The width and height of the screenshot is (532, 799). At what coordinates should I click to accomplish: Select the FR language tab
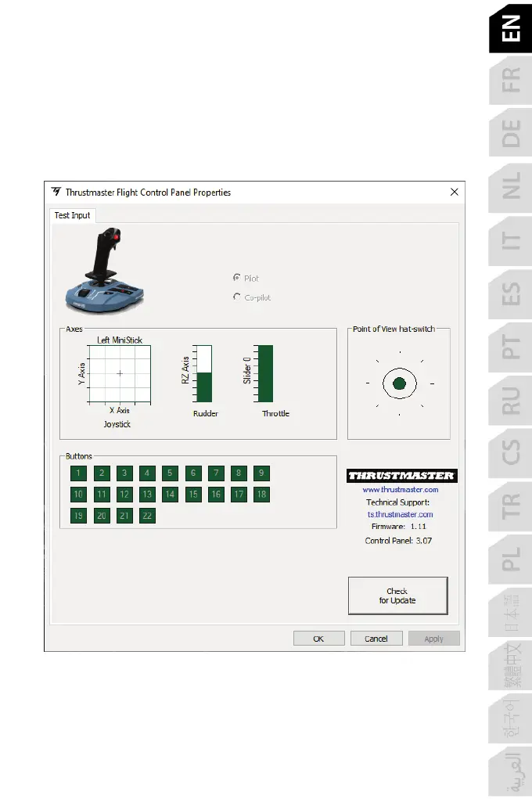[x=510, y=80]
